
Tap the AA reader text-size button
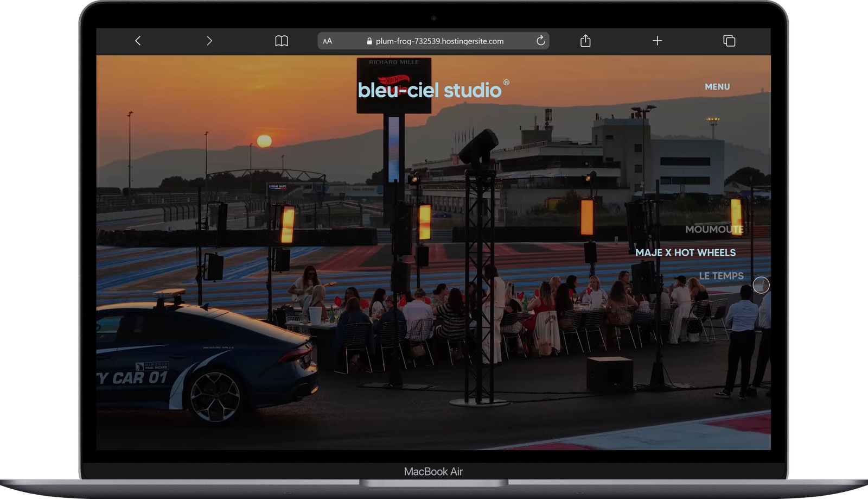(x=327, y=41)
